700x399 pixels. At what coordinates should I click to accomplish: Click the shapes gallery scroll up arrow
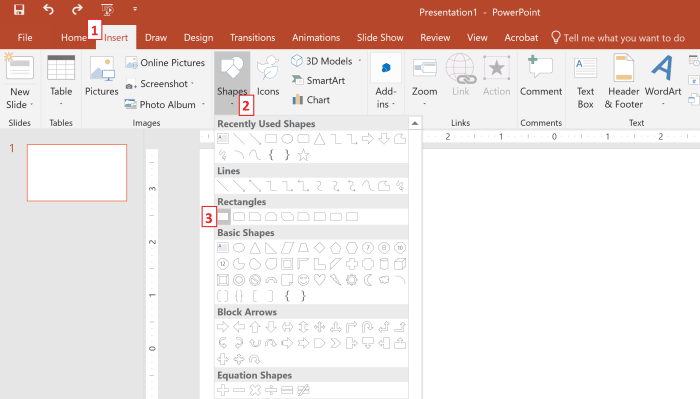coord(415,123)
